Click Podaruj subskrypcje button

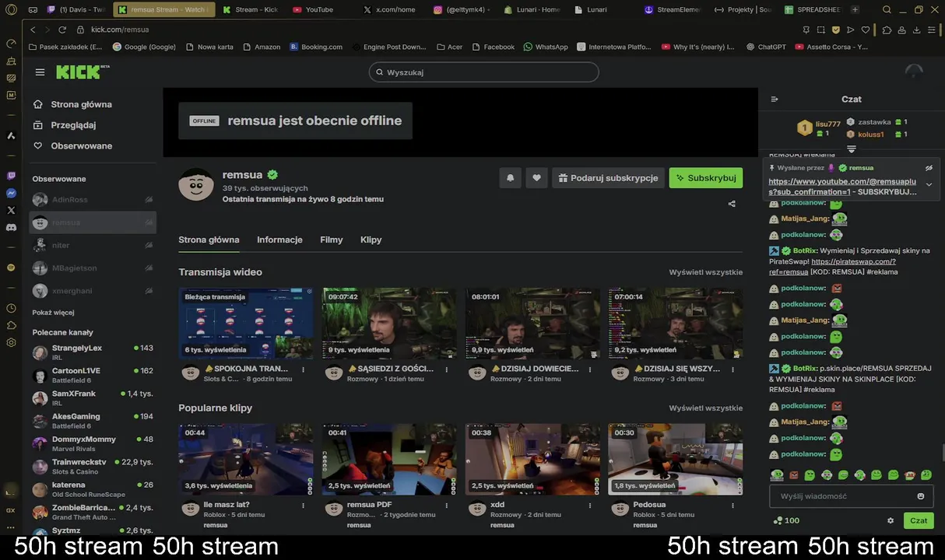pyautogui.click(x=608, y=178)
